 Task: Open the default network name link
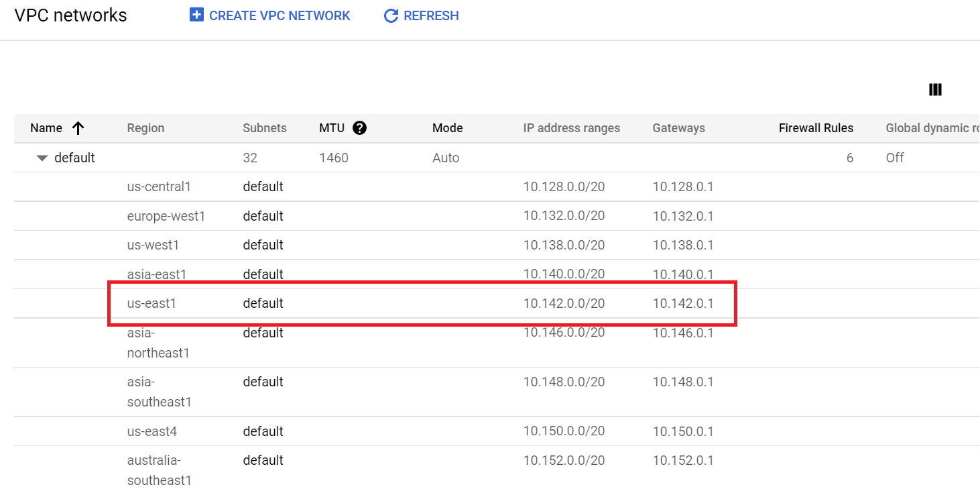pos(74,158)
